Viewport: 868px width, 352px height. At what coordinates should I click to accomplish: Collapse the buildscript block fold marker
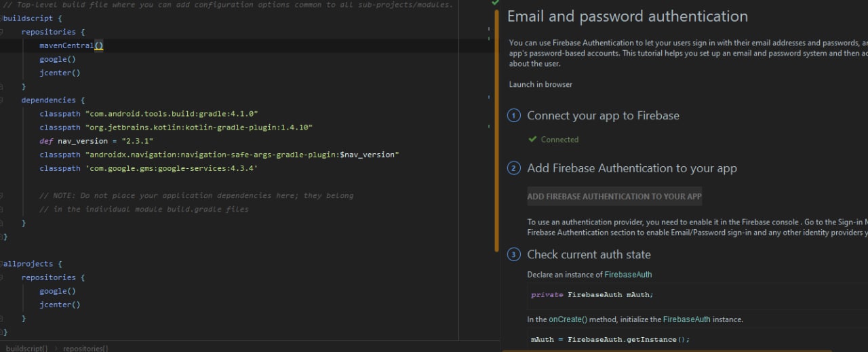coord(2,18)
